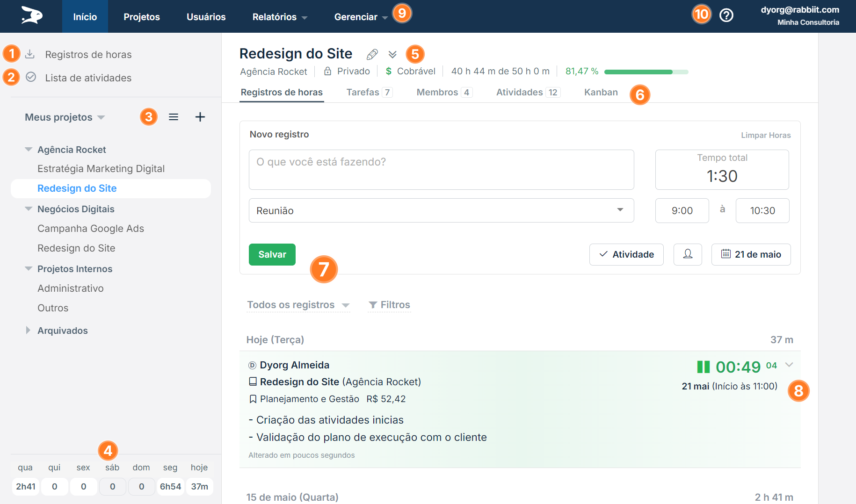The height and width of the screenshot is (504, 856).
Task: Click the 0 value under qui
Action: coord(55,487)
